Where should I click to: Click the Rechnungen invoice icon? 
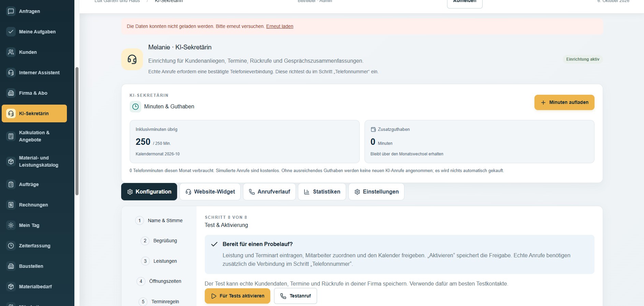(11, 205)
